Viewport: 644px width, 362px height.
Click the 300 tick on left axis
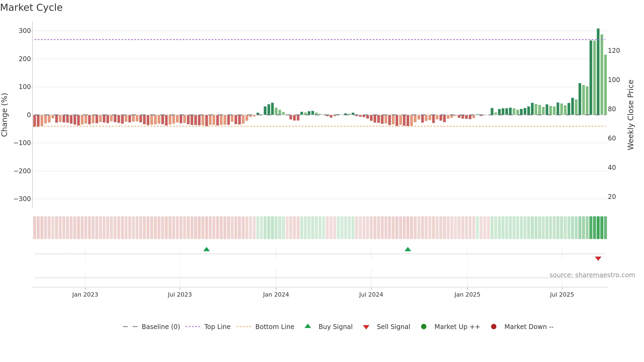point(25,31)
